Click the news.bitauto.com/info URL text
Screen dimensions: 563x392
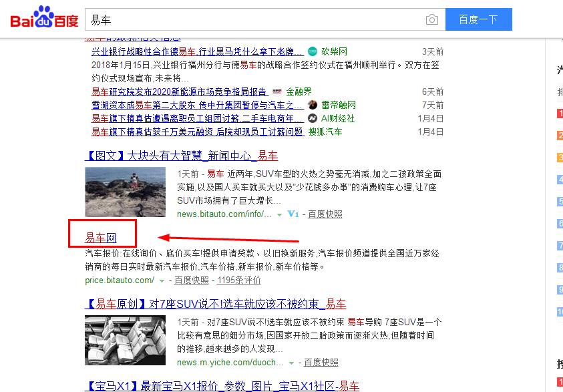[224, 214]
